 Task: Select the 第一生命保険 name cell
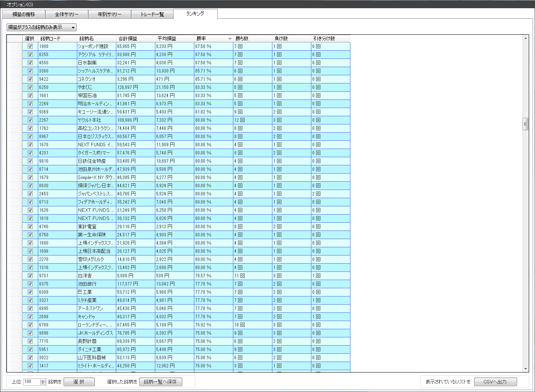96,235
